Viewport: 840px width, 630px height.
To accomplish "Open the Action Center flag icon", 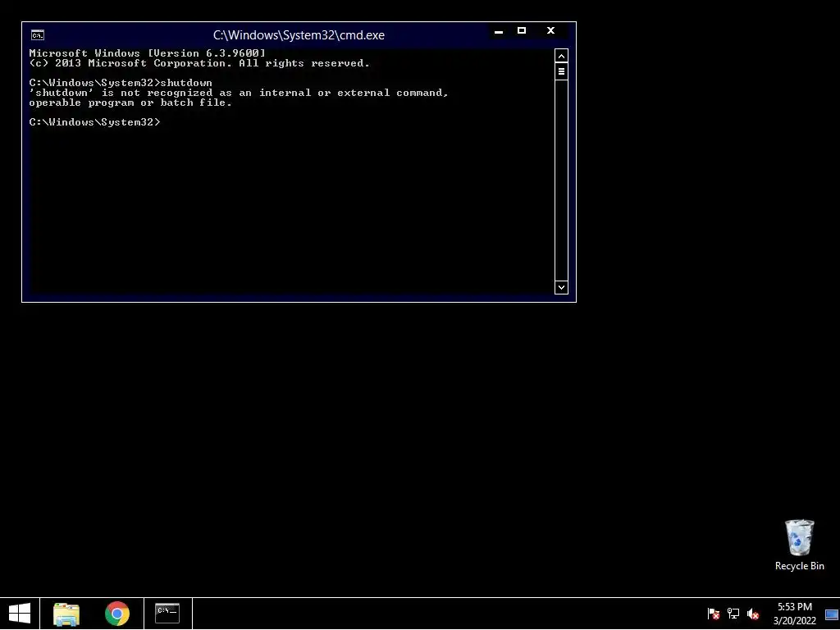I will [x=713, y=614].
